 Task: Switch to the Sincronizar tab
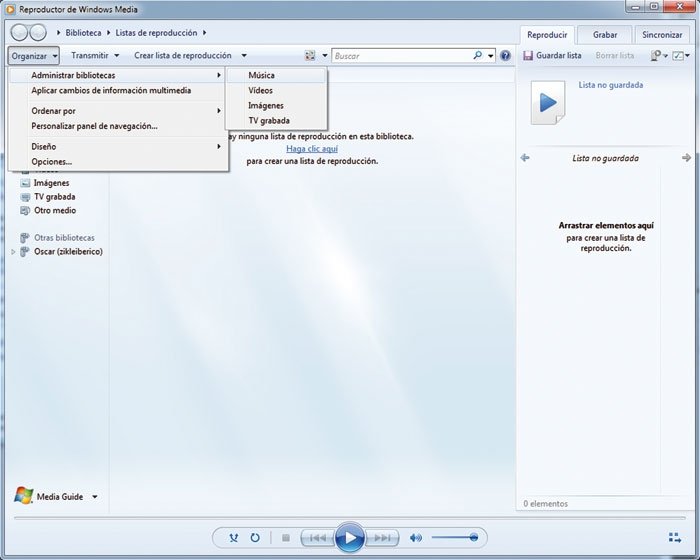point(662,35)
